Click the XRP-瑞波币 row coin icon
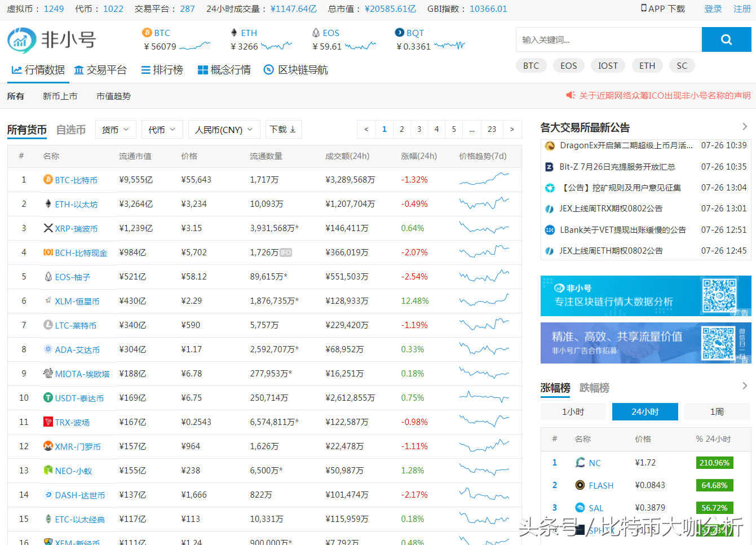Viewport: 756px width, 545px height. pyautogui.click(x=48, y=228)
